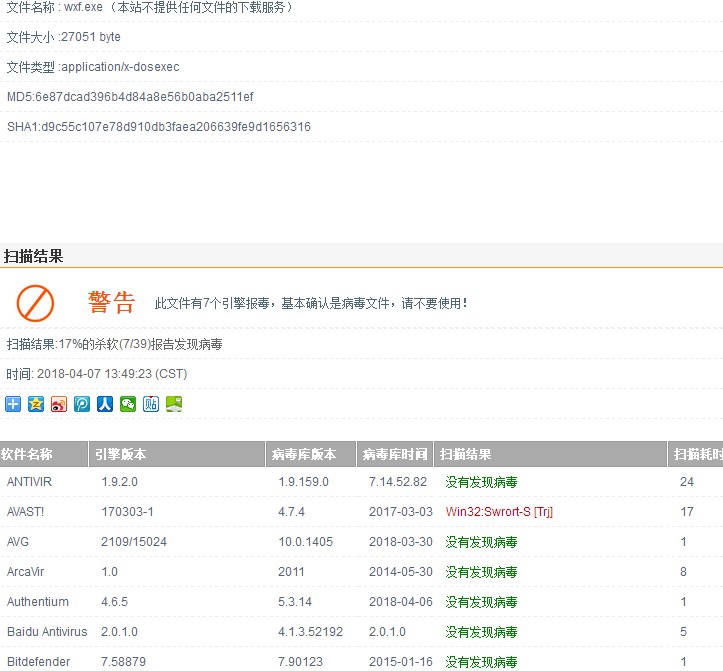Click the scan time 2018-04-07 13:49:23
Image resolution: width=723 pixels, height=671 pixels.
(x=97, y=374)
